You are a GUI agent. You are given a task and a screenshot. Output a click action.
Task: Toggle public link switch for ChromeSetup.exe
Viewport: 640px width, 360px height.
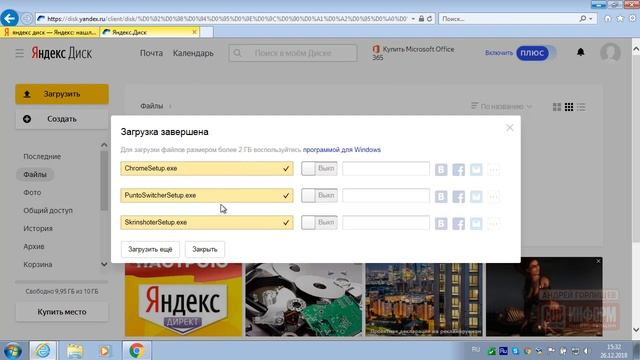click(x=319, y=169)
